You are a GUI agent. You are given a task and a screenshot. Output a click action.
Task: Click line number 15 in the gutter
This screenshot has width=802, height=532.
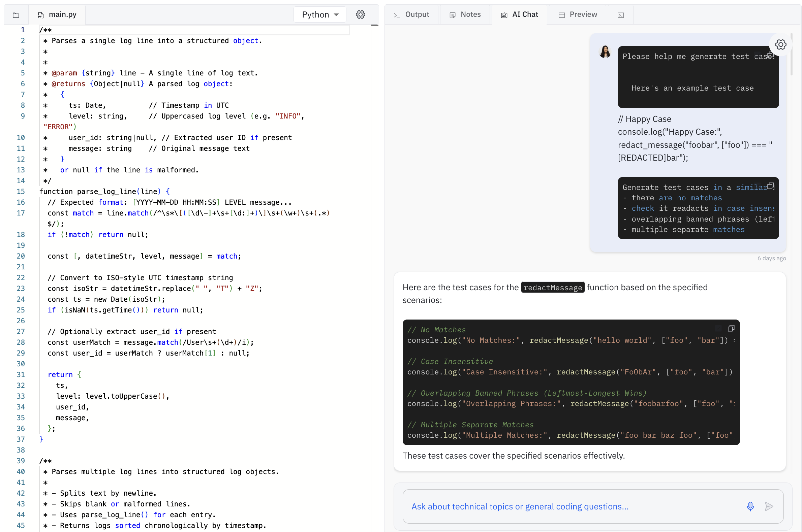coord(21,191)
